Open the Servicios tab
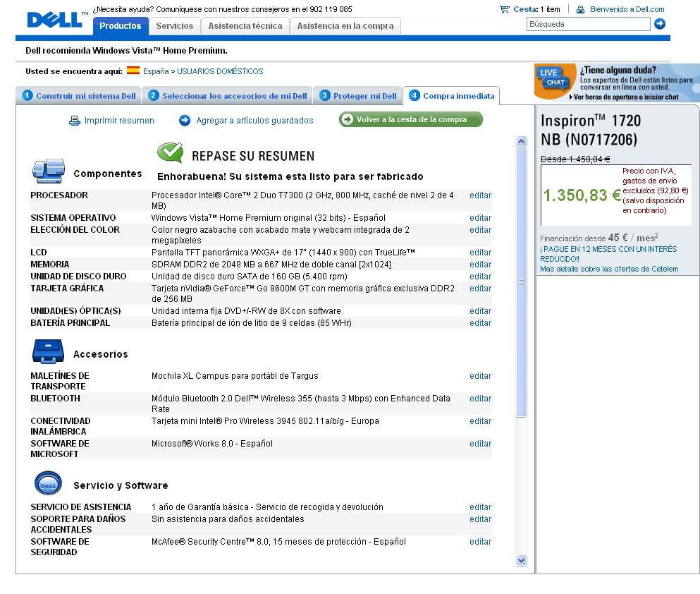 (x=175, y=26)
